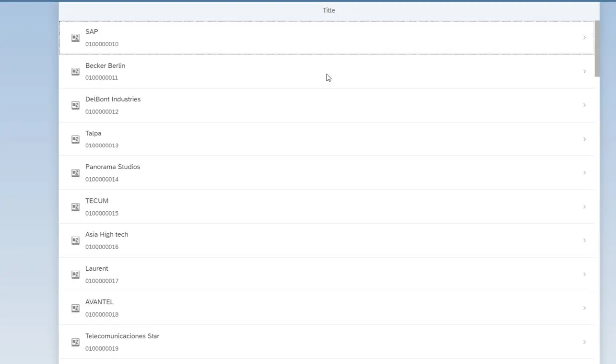Screen dimensions: 616x364
Task: Open Asia High tech via its chevron
Action: point(584,240)
